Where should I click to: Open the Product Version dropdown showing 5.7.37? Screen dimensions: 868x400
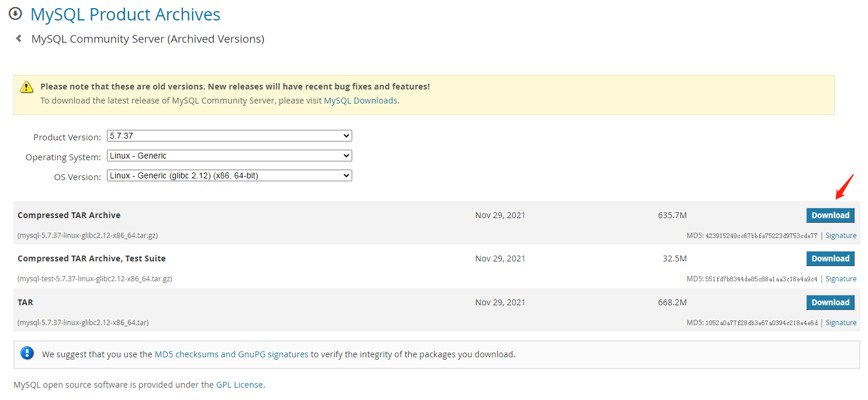pyautogui.click(x=230, y=136)
